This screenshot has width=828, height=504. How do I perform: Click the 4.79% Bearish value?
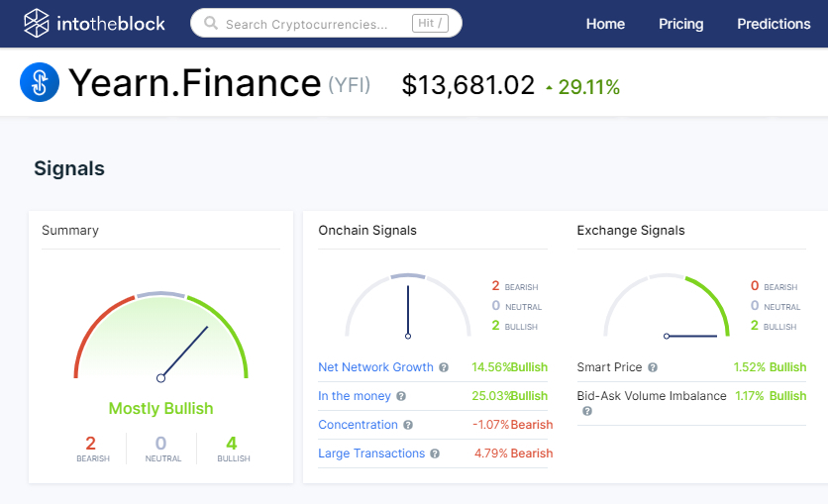tap(513, 454)
